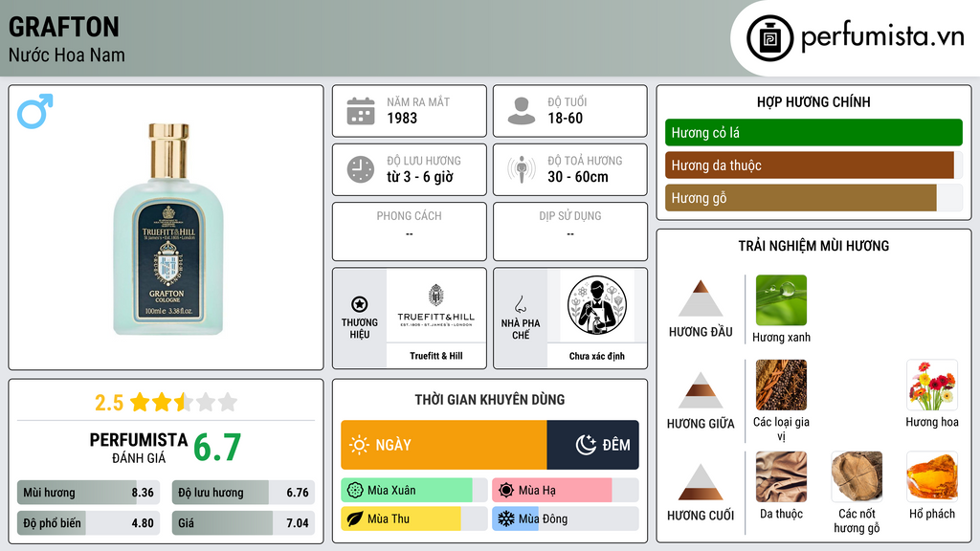Image resolution: width=980 pixels, height=551 pixels.
Task: Open the Hương xanh note thumbnail
Action: click(781, 299)
